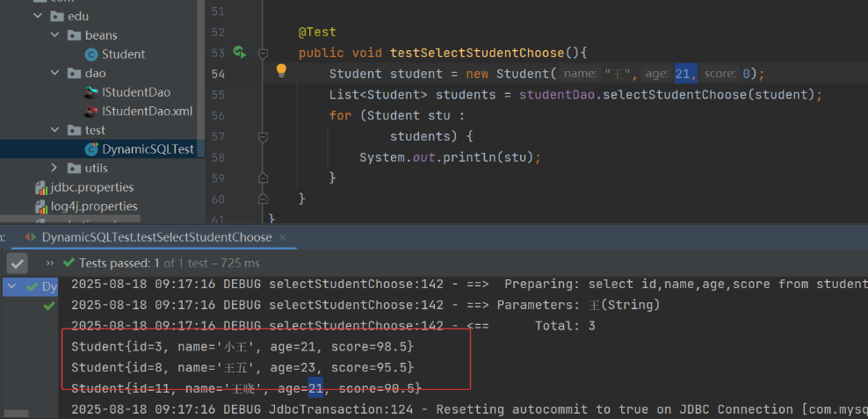Click the testSelectStudentChoose method name

pyautogui.click(x=477, y=53)
